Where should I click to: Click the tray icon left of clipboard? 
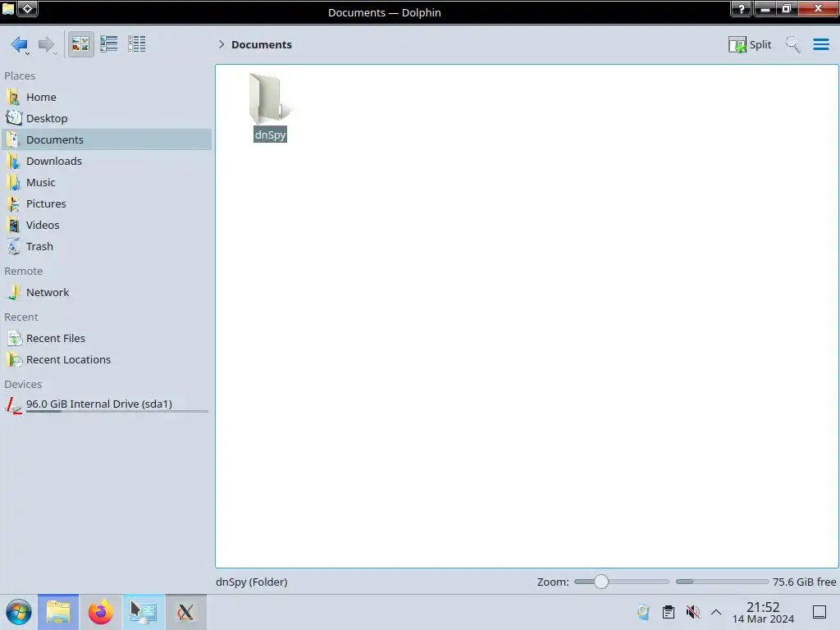(643, 612)
